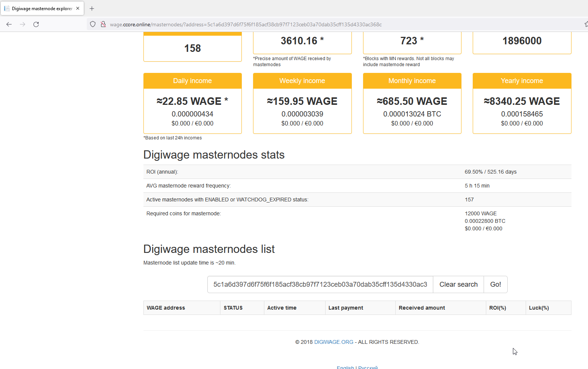This screenshot has width=588, height=369.
Task: Select the ≈159.95 WAGE weekly value
Action: (x=302, y=101)
